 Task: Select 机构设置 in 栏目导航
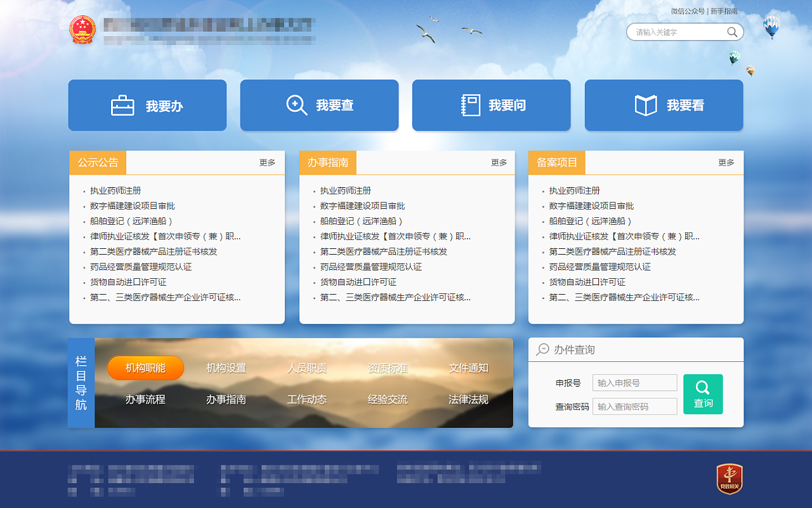point(226,368)
